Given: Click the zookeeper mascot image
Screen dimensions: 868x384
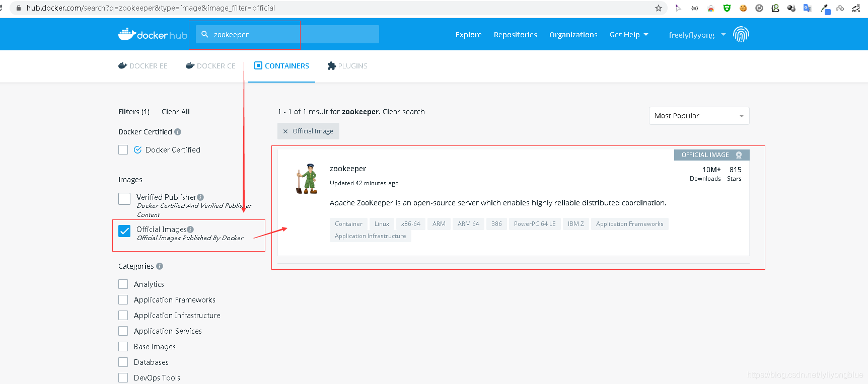Looking at the screenshot, I should pos(307,179).
